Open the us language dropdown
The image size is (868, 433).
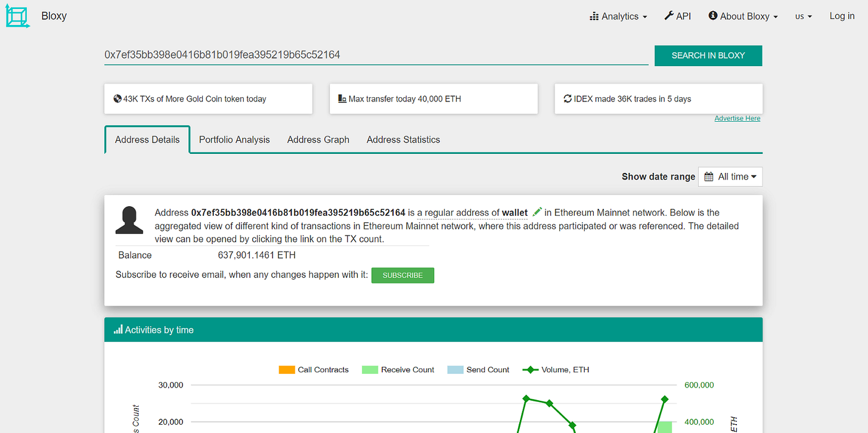pos(804,16)
